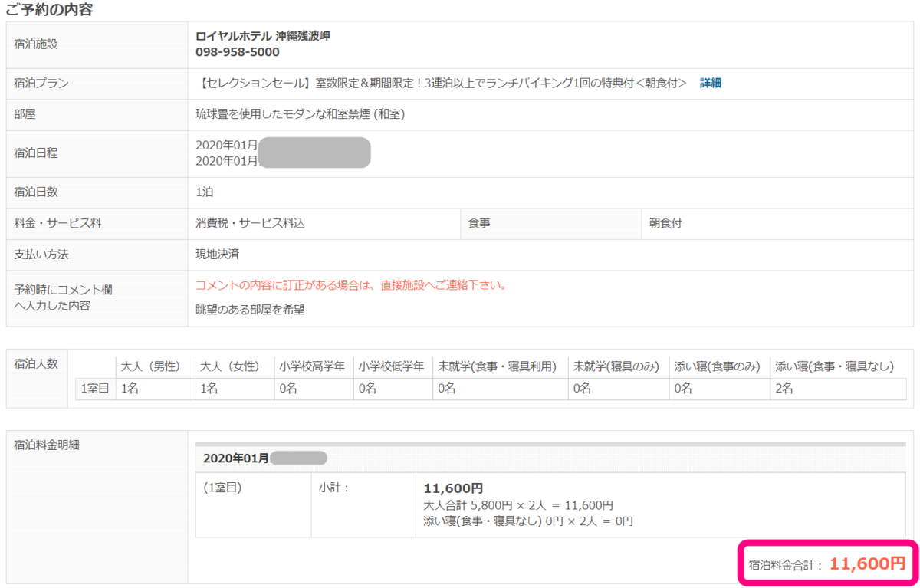Click the 支払い方法 row label
Viewport: 920px width, 588px height.
coord(41,254)
